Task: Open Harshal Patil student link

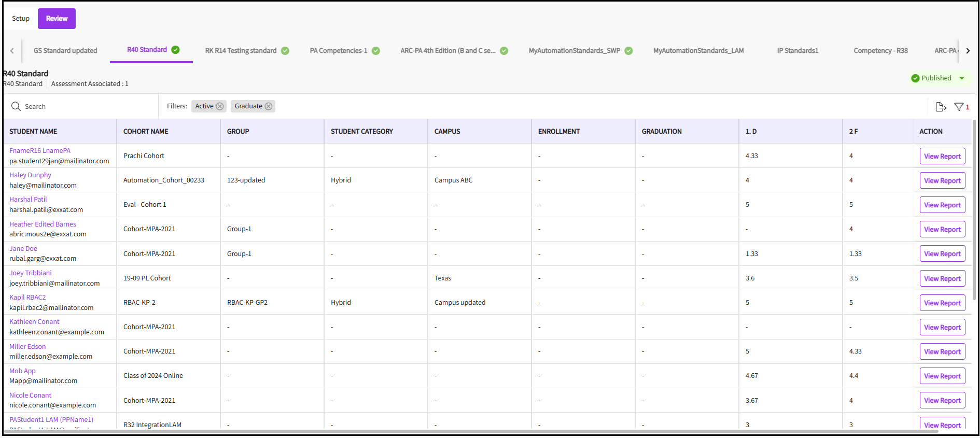Action: [28, 200]
